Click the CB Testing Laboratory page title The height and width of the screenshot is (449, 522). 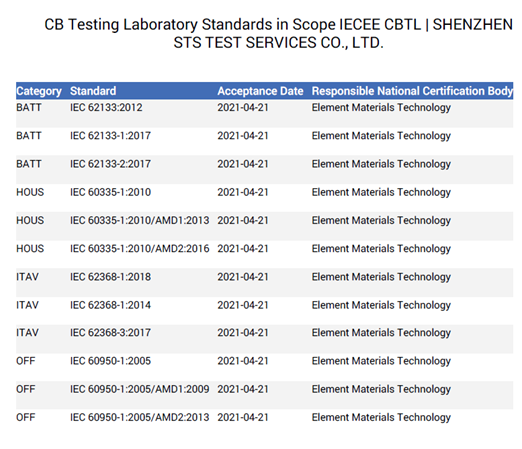(x=279, y=33)
